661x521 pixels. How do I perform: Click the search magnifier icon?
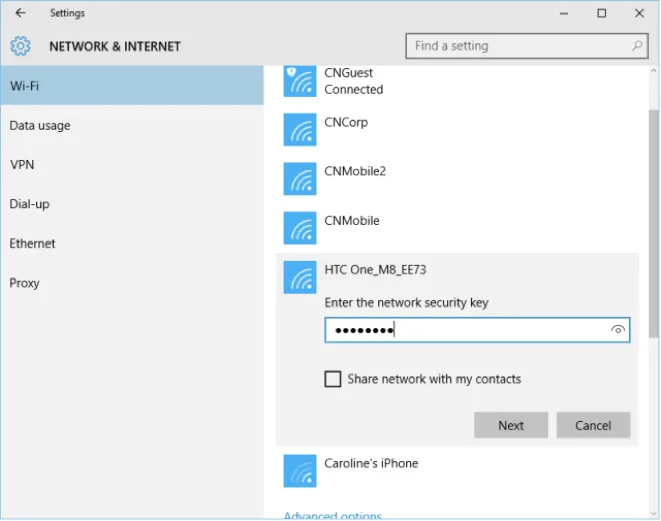pyautogui.click(x=637, y=46)
